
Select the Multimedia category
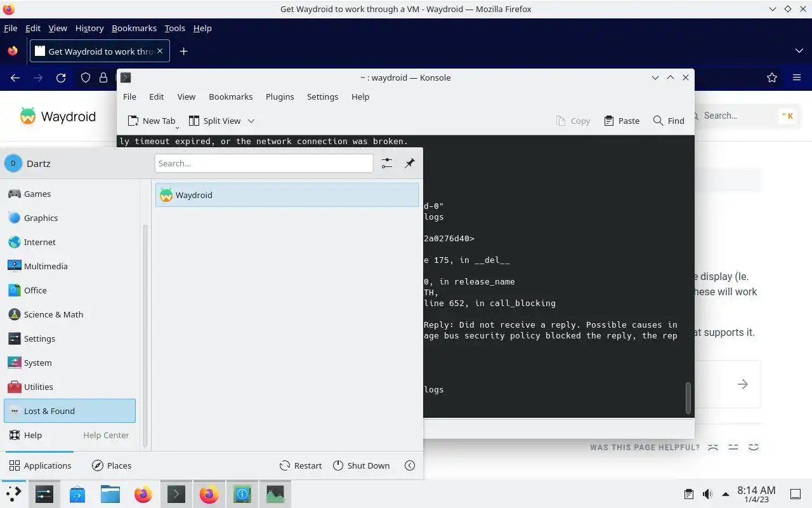(70, 266)
